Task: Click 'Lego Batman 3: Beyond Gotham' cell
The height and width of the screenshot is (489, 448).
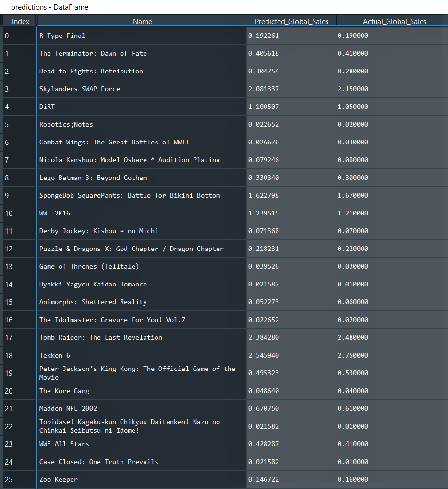Action: pos(142,178)
